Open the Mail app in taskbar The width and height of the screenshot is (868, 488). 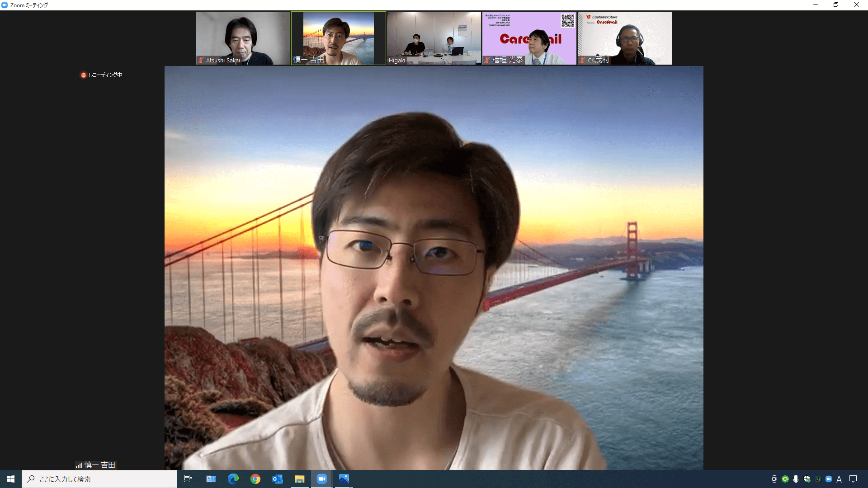click(x=211, y=479)
